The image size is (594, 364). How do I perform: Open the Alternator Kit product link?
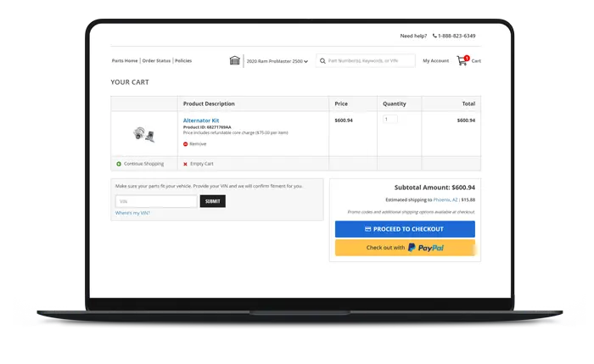(201, 120)
